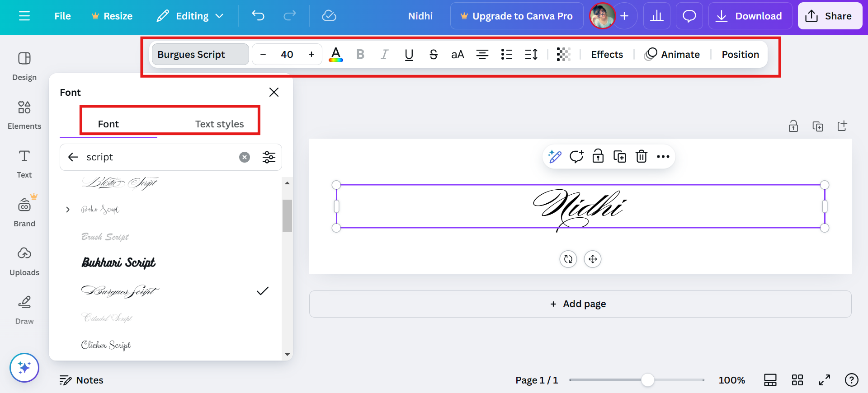Open the hamburger main menu
The image size is (868, 393).
24,16
